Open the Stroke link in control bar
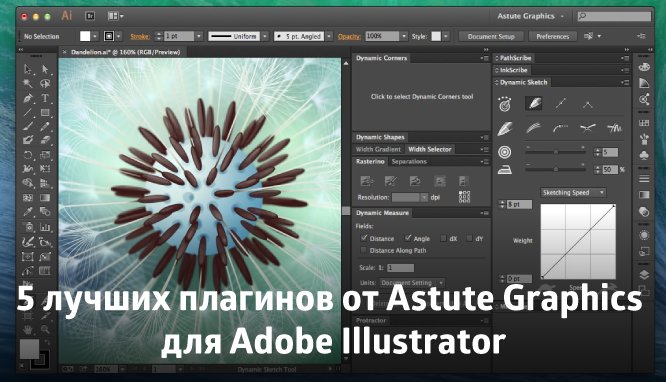Screen dimensions: 666x382 [140, 37]
